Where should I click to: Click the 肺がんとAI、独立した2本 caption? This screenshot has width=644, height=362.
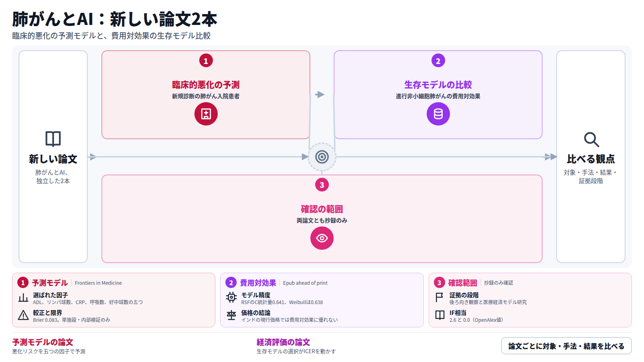(53, 177)
